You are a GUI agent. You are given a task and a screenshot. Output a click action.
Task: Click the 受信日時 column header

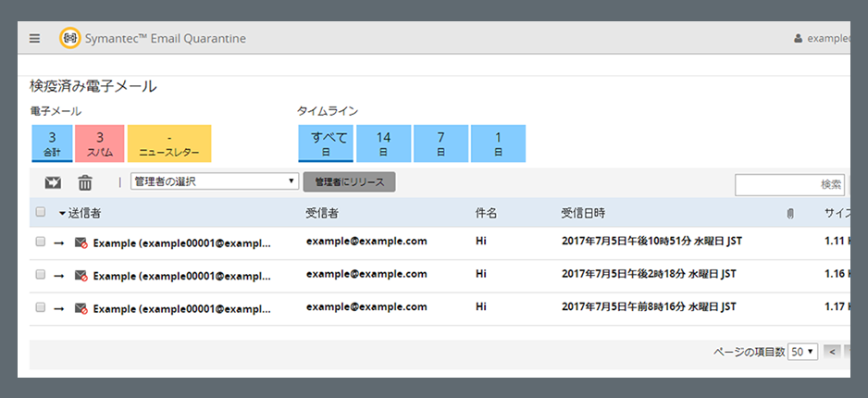584,213
